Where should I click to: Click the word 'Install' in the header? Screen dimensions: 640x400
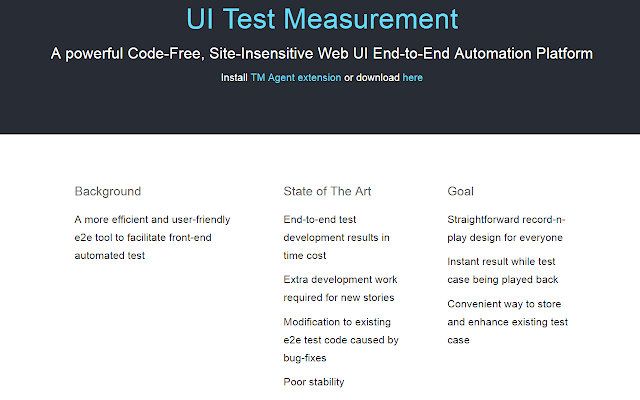pyautogui.click(x=234, y=78)
